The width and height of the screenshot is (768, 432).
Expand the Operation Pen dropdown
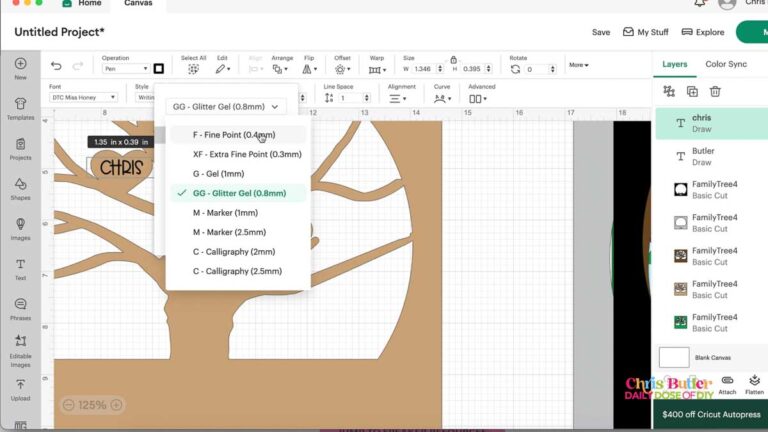pyautogui.click(x=125, y=69)
